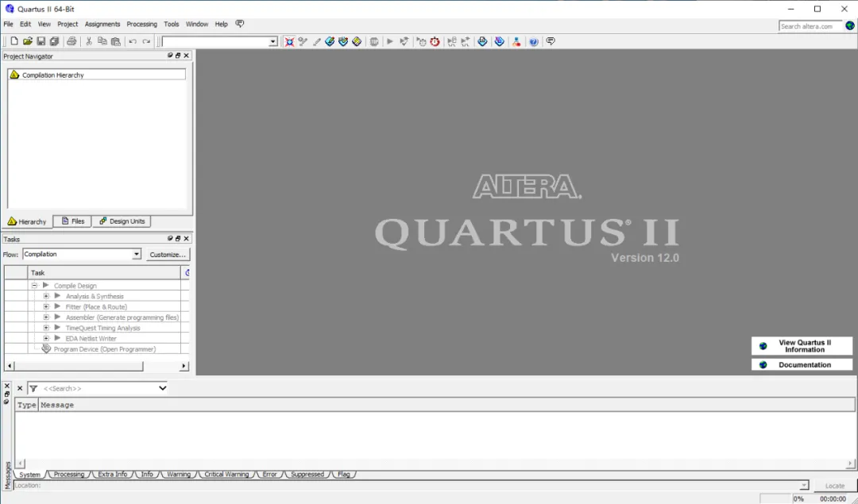858x504 pixels.
Task: Open the project selection dropdown in toolbar
Action: 272,41
